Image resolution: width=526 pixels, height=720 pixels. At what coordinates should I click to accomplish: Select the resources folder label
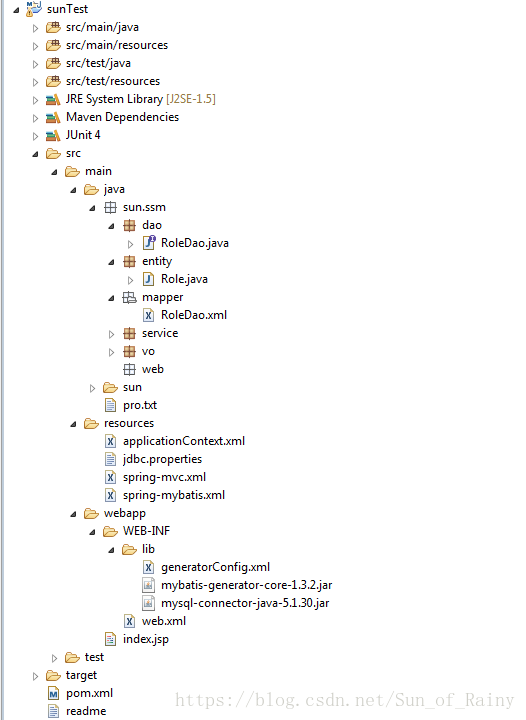pyautogui.click(x=129, y=423)
